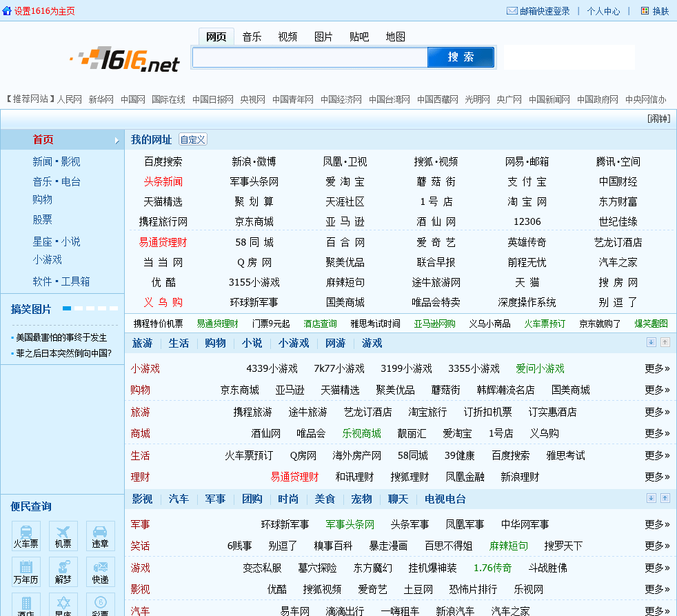Screen dimensions: 677x616
Task: Switch to the 音乐 search tab
Action: (x=252, y=37)
